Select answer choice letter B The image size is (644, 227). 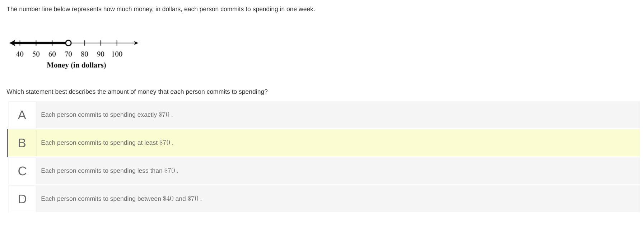22,143
